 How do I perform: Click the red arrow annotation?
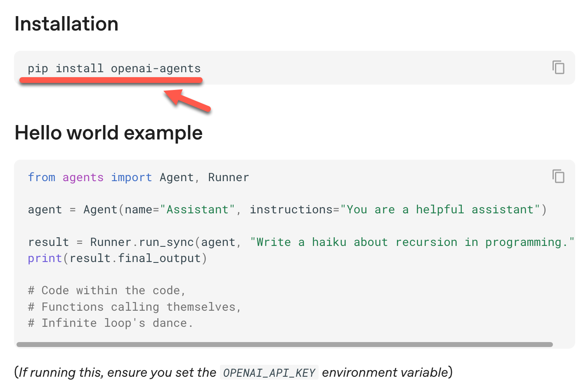point(188,101)
